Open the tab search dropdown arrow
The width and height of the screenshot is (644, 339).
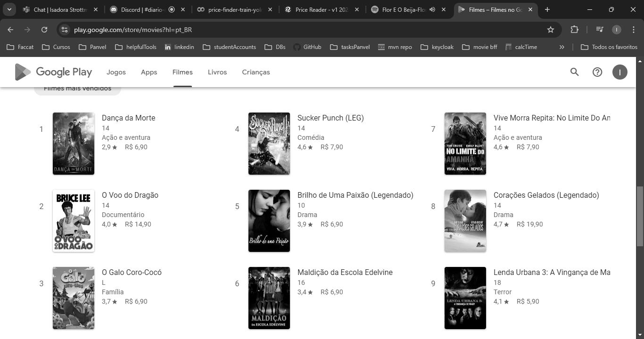9,9
